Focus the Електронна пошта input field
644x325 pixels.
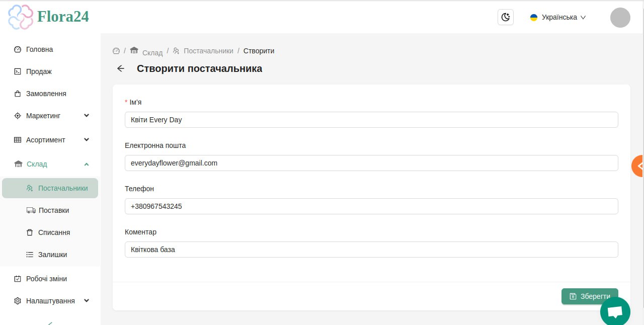[x=371, y=163]
